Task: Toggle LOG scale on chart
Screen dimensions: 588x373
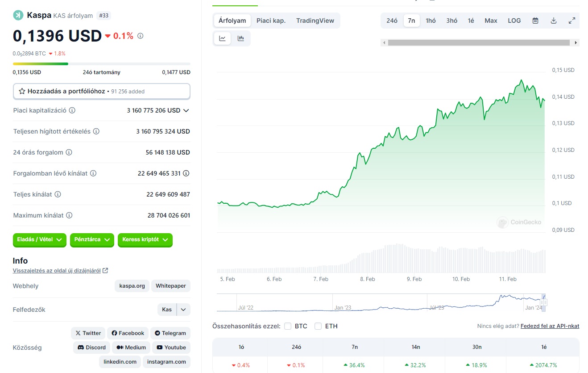Action: [514, 21]
